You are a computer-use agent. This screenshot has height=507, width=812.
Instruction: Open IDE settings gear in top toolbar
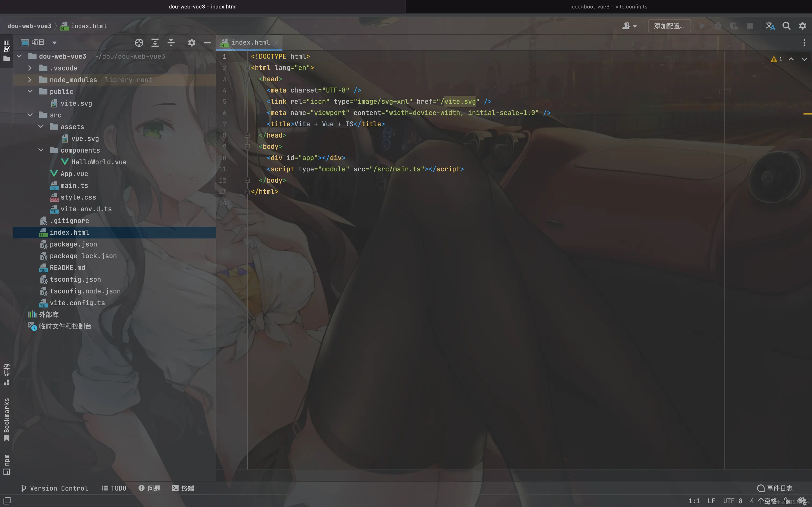coord(802,26)
